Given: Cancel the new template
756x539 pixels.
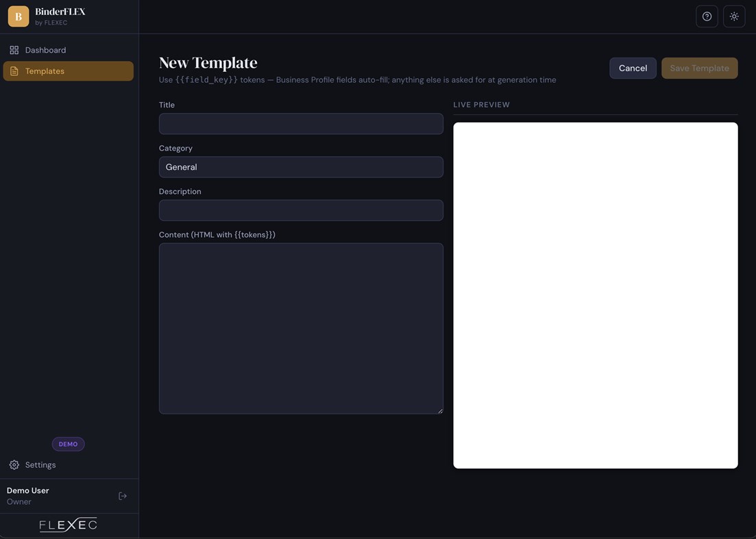Looking at the screenshot, I should [633, 68].
